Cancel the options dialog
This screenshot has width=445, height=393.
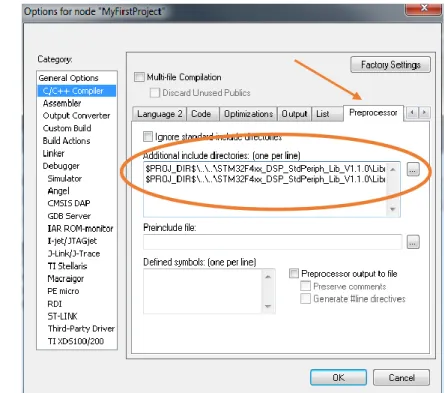[401, 378]
